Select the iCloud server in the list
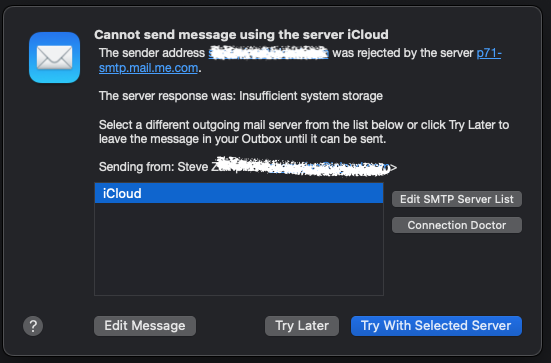This screenshot has width=551, height=363. (x=239, y=193)
